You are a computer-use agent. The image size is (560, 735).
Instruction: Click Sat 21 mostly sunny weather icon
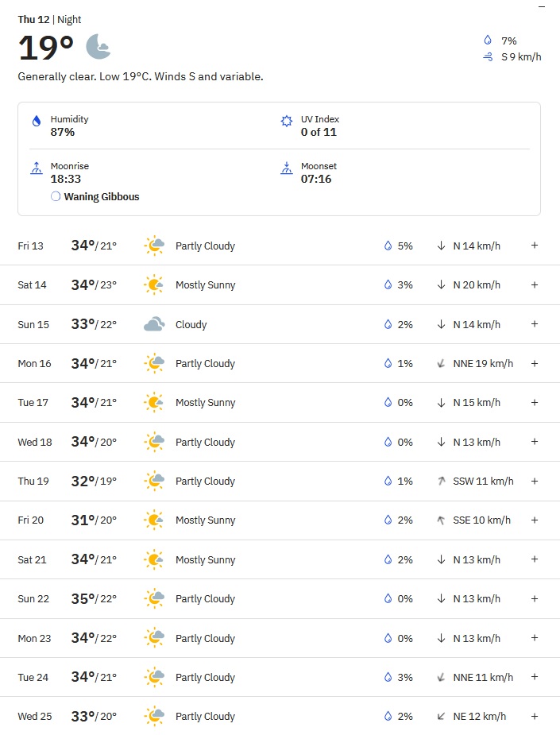click(x=154, y=559)
